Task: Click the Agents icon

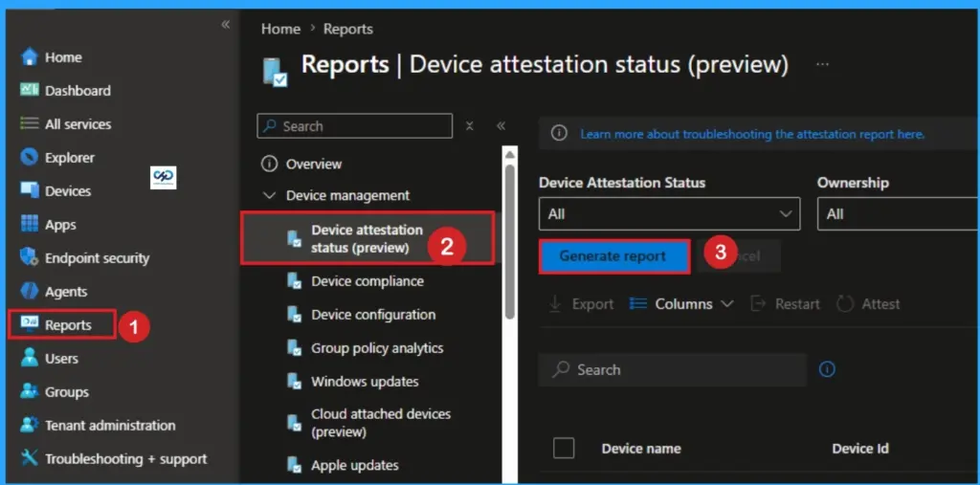Action: (x=30, y=291)
